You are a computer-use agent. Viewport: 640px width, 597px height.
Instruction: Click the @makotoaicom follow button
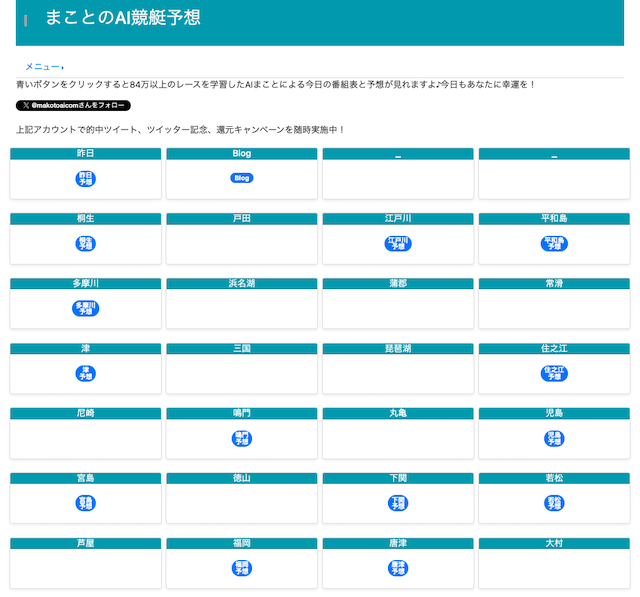[73, 105]
